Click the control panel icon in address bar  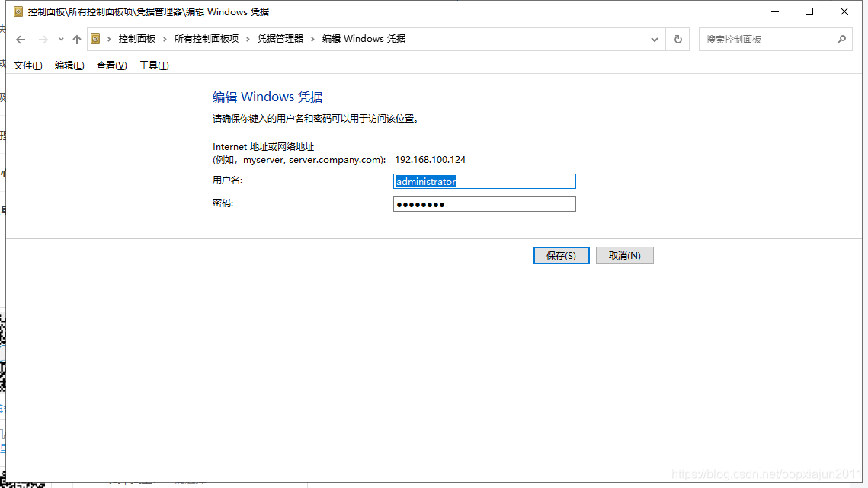[x=95, y=39]
